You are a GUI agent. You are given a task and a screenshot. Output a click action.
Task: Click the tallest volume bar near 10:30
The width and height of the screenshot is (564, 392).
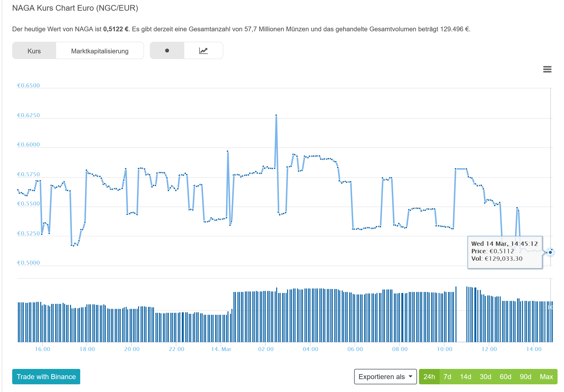[x=456, y=314]
